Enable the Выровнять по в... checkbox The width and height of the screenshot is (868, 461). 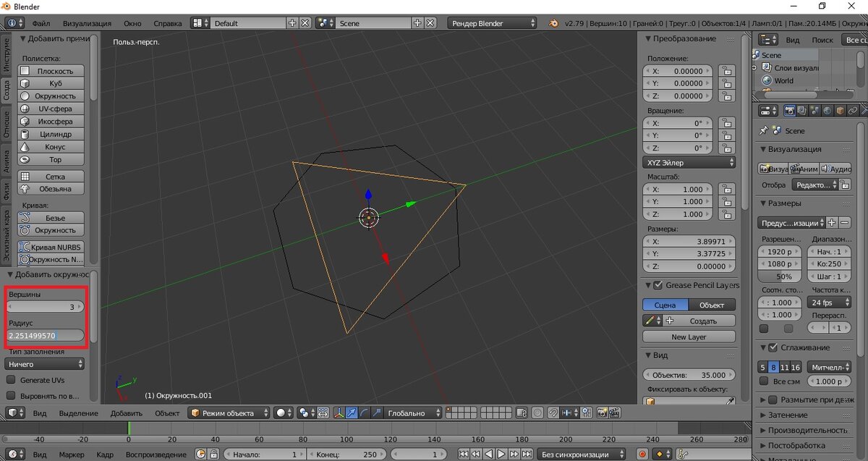click(11, 396)
